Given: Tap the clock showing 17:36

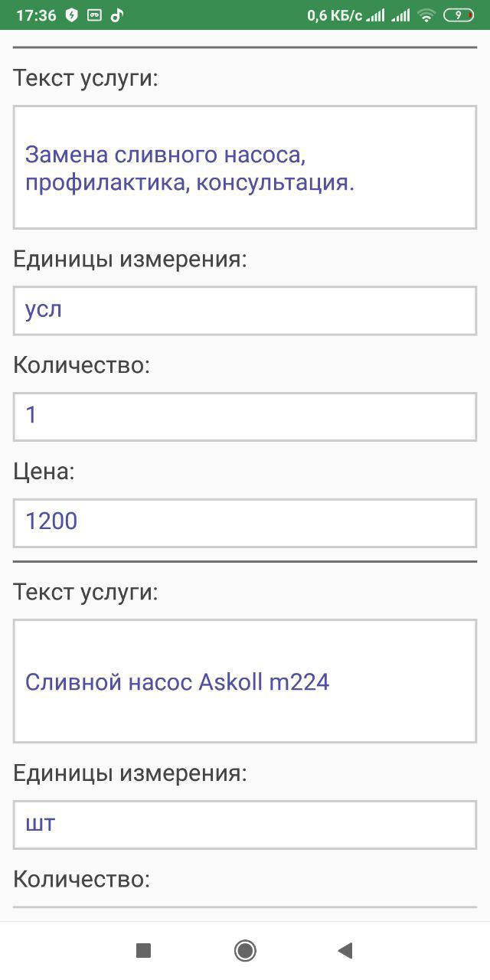Looking at the screenshot, I should pos(36,15).
